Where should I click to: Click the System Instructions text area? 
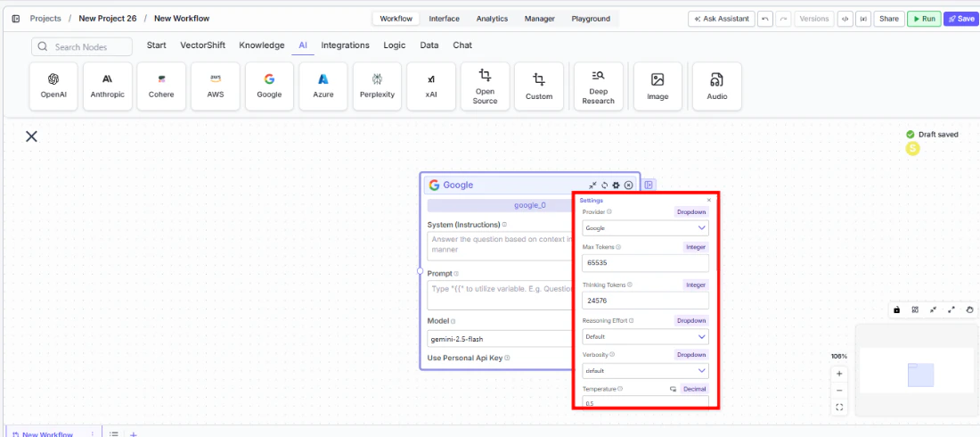point(500,246)
